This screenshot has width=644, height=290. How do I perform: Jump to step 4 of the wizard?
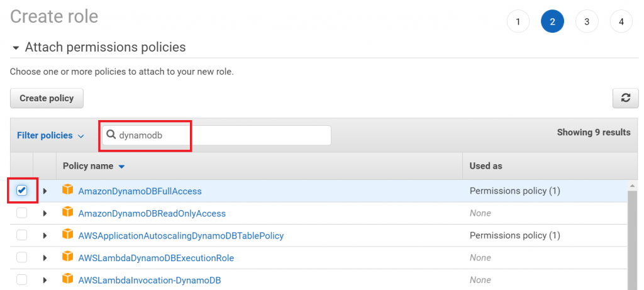coord(621,21)
